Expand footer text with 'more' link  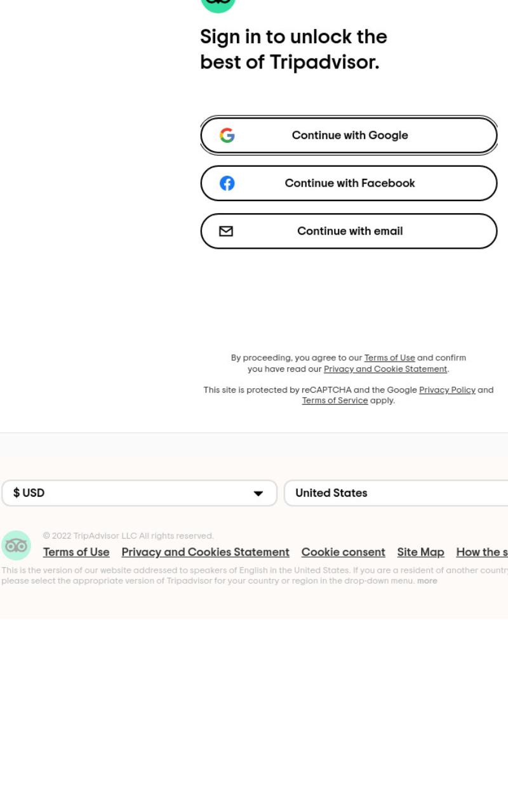coord(427,580)
